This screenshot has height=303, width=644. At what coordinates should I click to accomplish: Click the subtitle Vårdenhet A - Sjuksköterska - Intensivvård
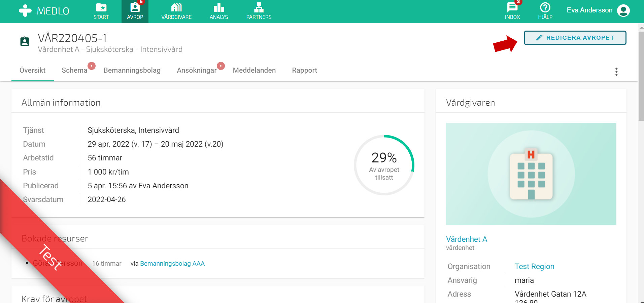[110, 49]
